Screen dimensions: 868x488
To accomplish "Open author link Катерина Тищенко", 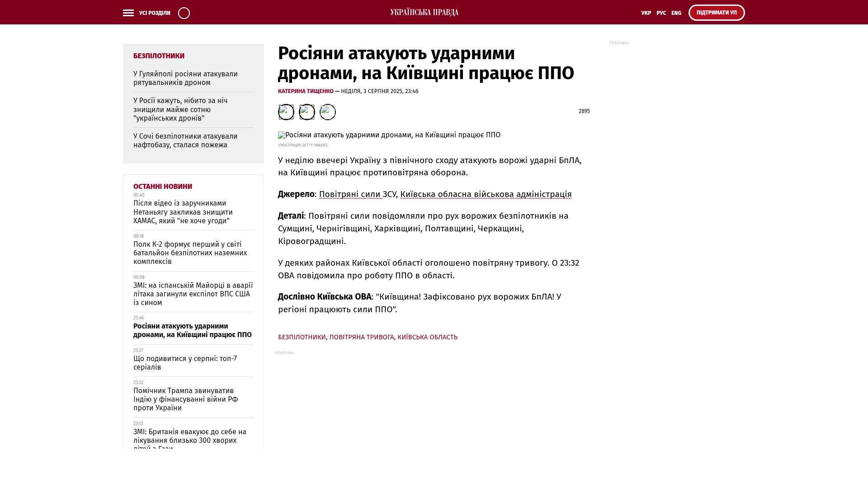I will point(306,91).
